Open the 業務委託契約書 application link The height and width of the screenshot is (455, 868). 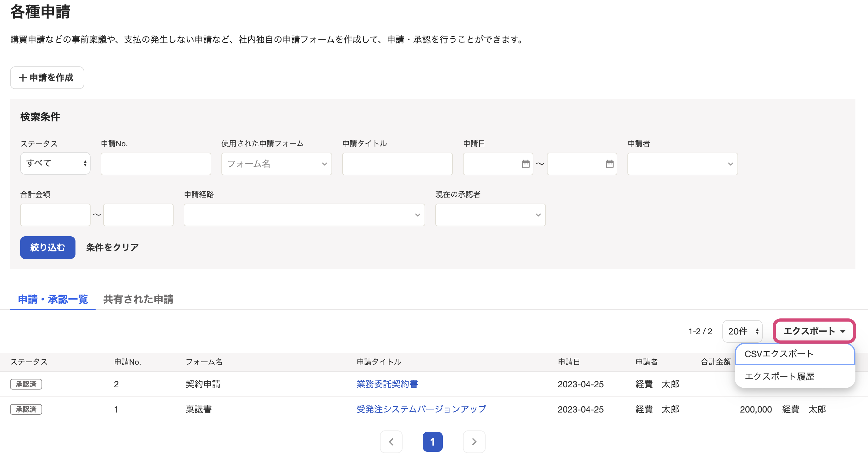(x=387, y=384)
